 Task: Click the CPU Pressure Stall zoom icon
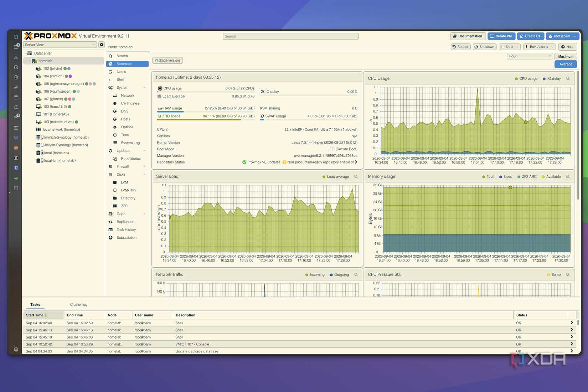pos(568,275)
